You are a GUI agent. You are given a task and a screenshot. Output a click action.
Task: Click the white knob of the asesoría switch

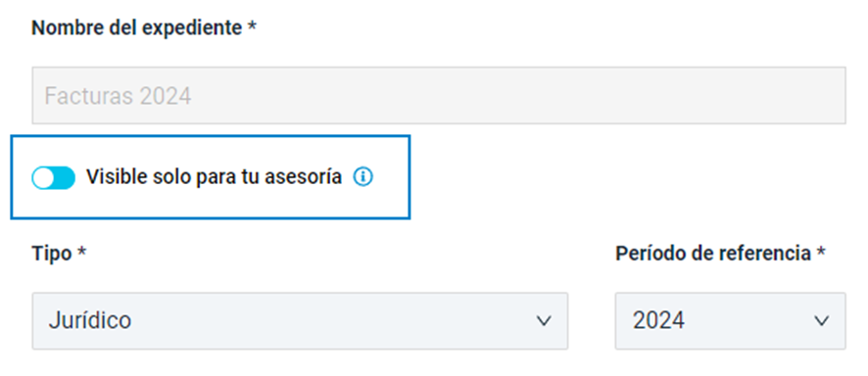(43, 177)
